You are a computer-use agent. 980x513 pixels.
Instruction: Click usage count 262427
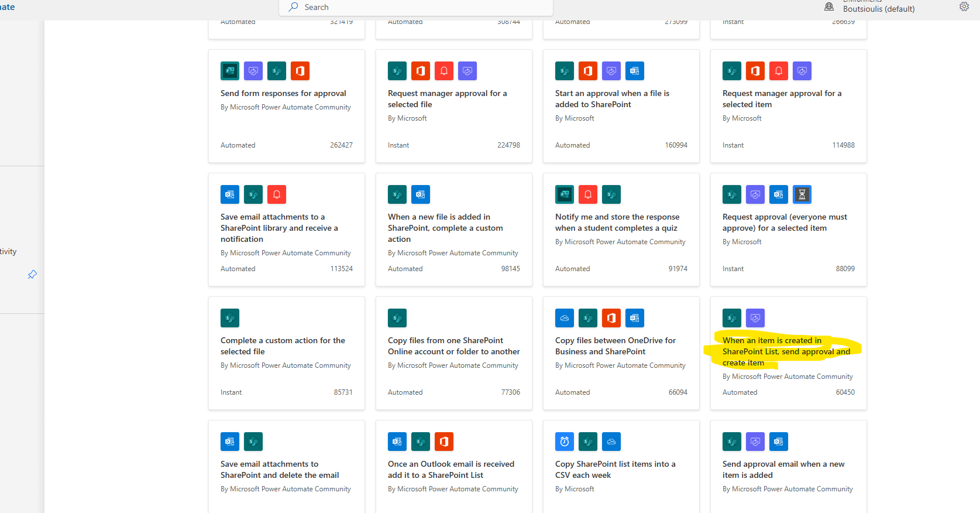pos(341,145)
